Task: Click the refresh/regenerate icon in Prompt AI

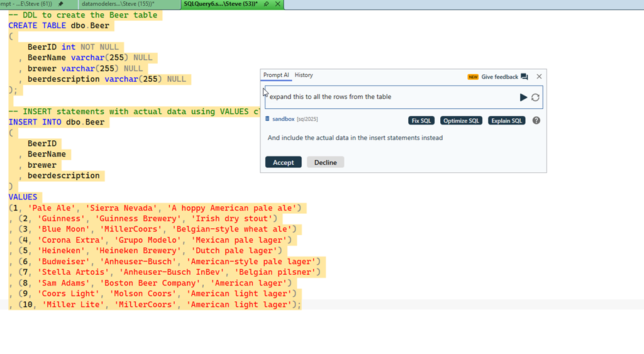Action: [x=535, y=97]
